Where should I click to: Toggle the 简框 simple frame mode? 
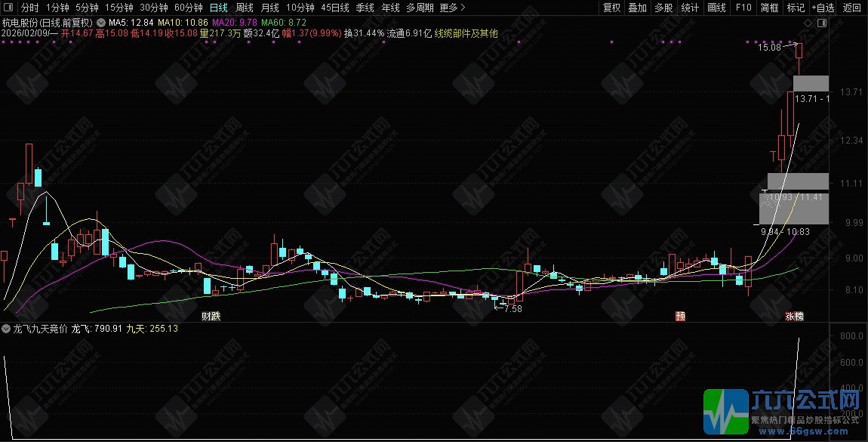click(770, 8)
